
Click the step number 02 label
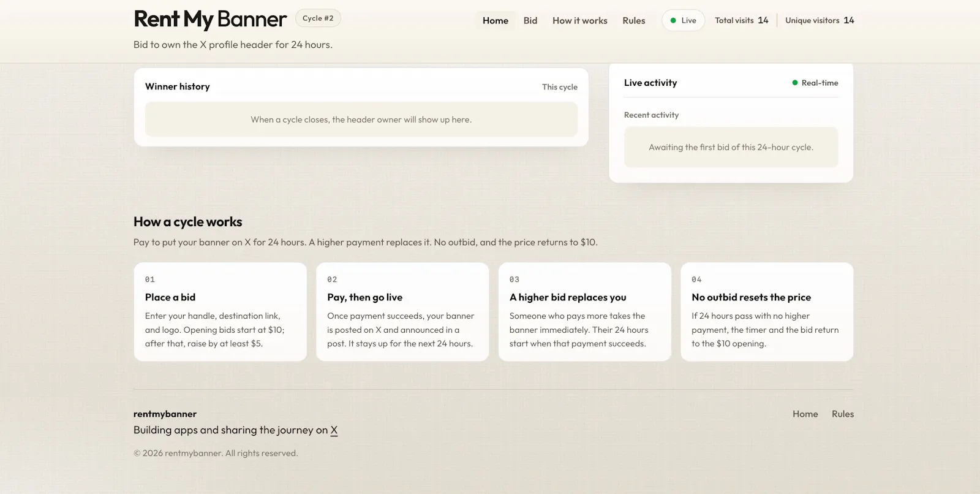coord(332,279)
